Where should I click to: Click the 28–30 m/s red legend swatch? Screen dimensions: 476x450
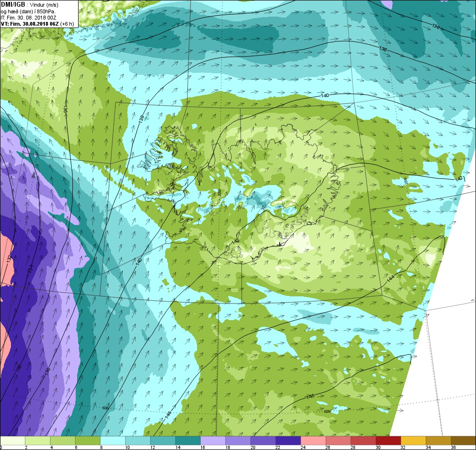coord(363,440)
